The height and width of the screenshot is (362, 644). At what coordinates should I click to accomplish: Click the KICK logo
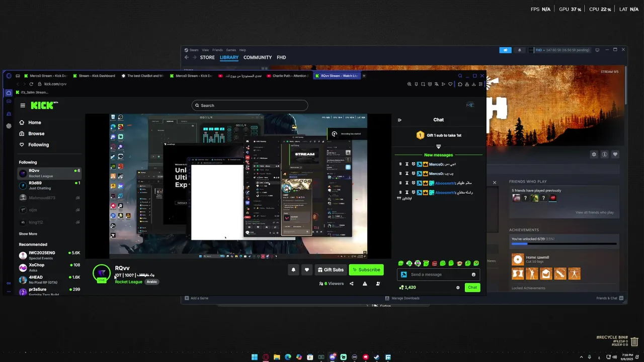point(43,105)
